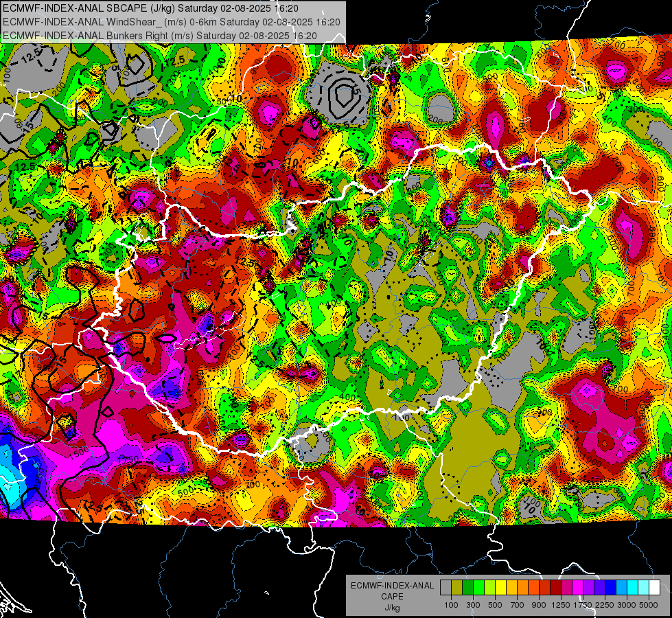This screenshot has width=672, height=618.
Task: Select the gray legend swatch below 100
Action: point(445,588)
